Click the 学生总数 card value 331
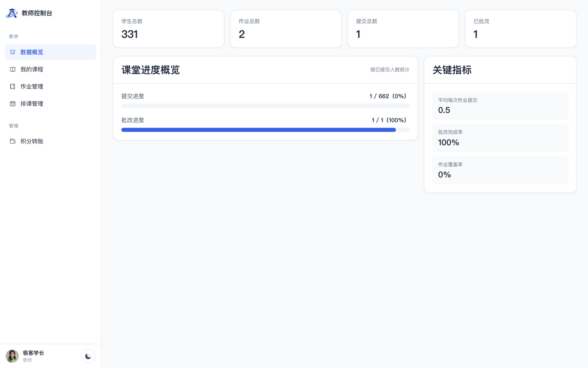Image resolution: width=588 pixels, height=368 pixels. [129, 34]
